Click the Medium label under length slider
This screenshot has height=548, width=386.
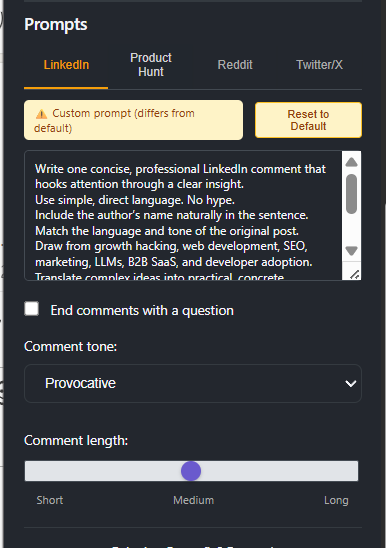click(x=194, y=500)
